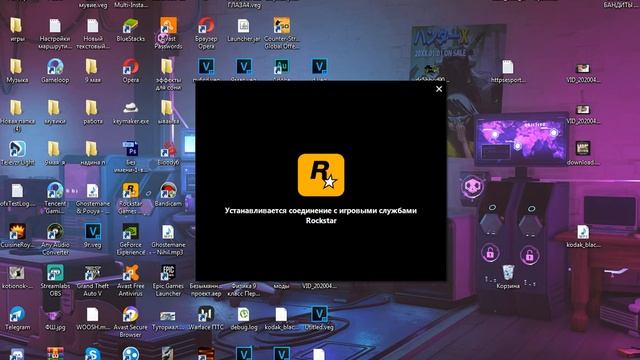Open the эффекты для сони folder
This screenshot has width=640, height=360.
[x=168, y=74]
